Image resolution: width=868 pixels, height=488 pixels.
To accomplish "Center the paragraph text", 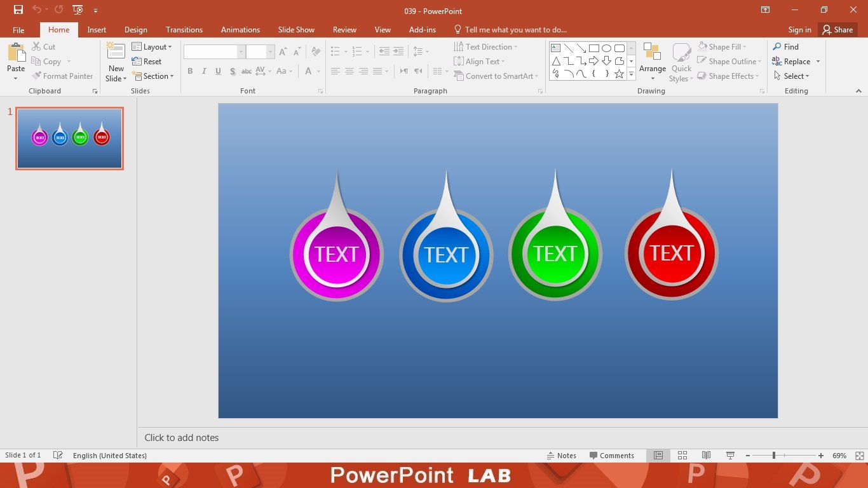I will tap(349, 71).
